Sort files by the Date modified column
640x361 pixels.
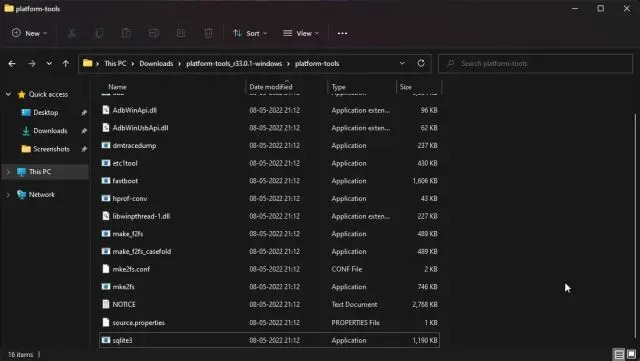271,87
